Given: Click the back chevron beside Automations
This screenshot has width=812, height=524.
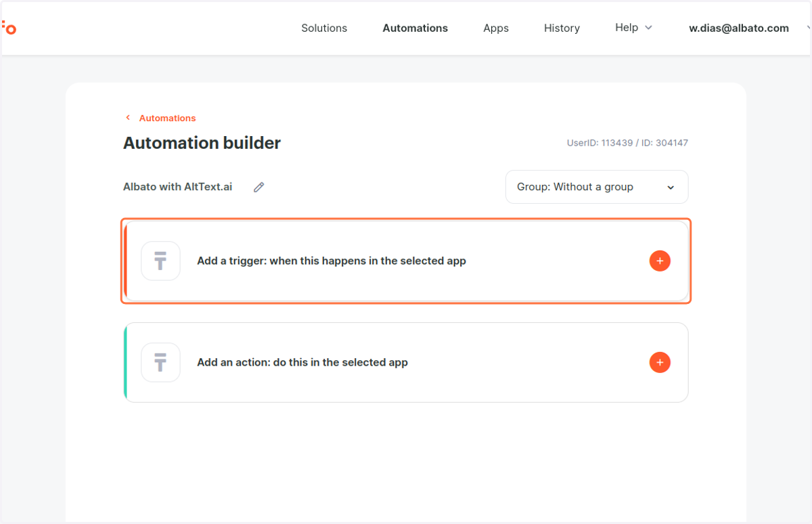Looking at the screenshot, I should pos(128,118).
